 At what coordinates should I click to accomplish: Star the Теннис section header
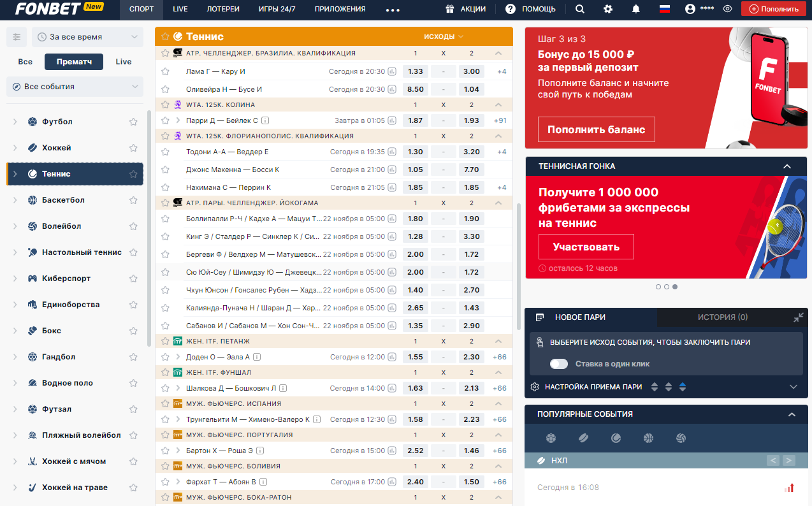coord(165,36)
